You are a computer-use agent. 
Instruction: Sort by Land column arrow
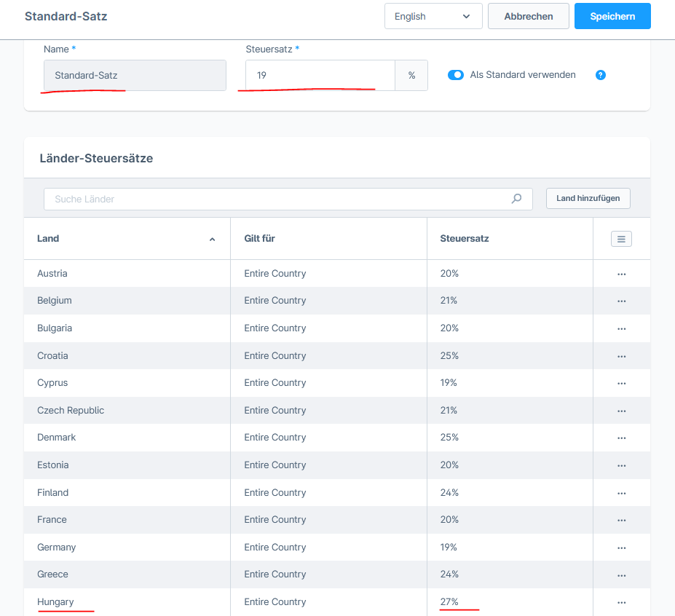[212, 240]
